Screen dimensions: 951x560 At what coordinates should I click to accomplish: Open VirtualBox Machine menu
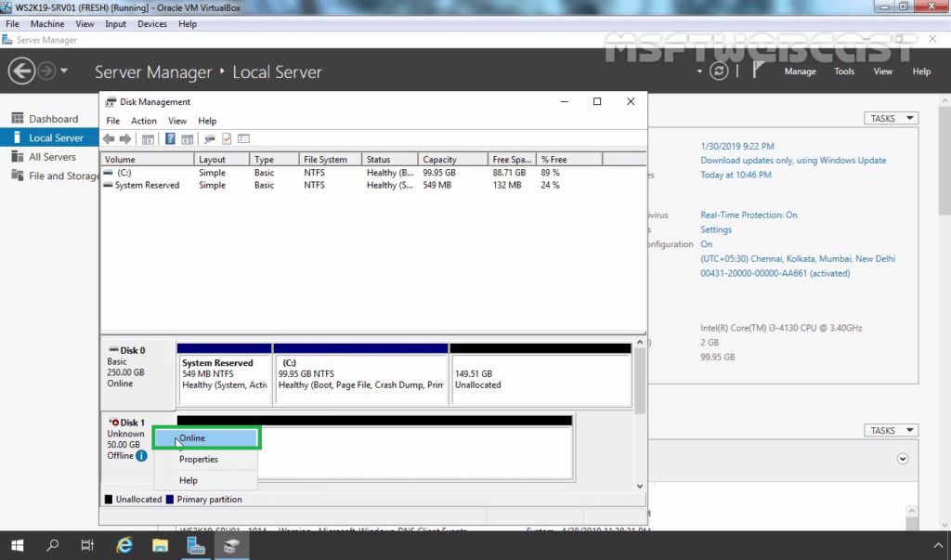click(x=47, y=23)
